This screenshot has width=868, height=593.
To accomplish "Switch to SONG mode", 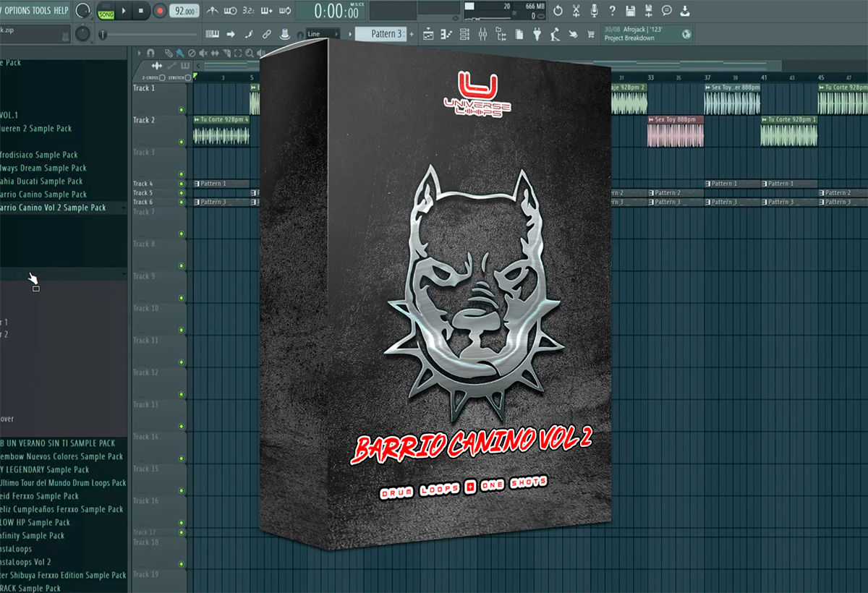I will [x=106, y=14].
